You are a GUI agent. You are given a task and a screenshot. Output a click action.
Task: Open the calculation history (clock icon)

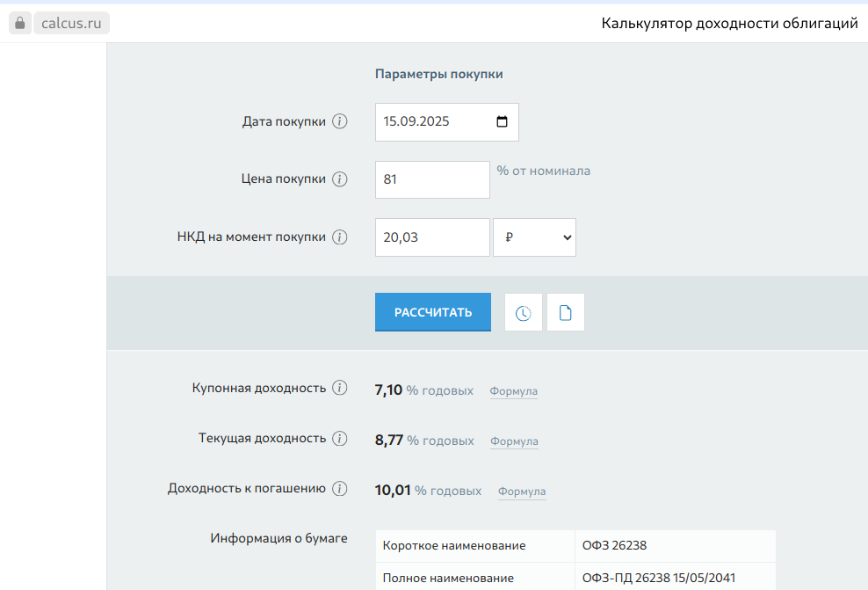coord(523,312)
